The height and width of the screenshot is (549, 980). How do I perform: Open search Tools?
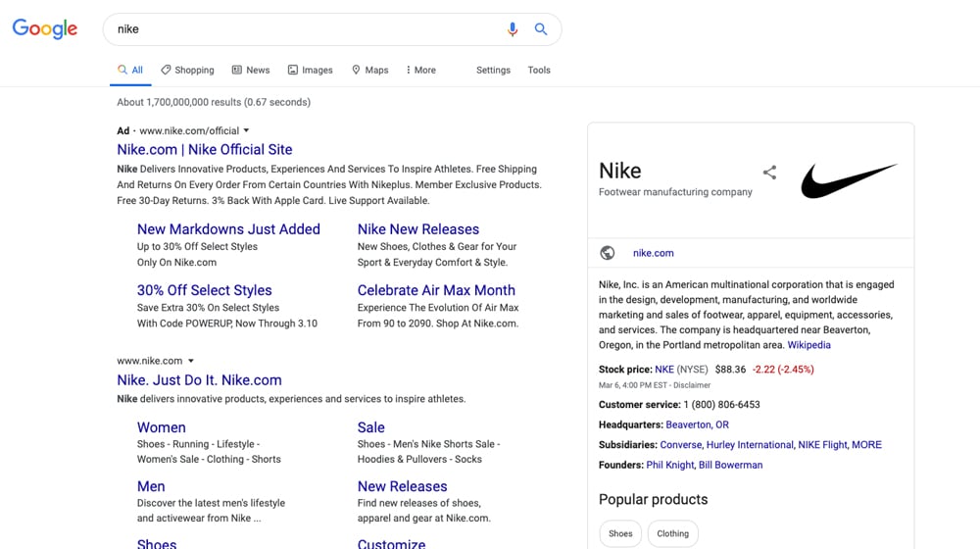tap(539, 70)
